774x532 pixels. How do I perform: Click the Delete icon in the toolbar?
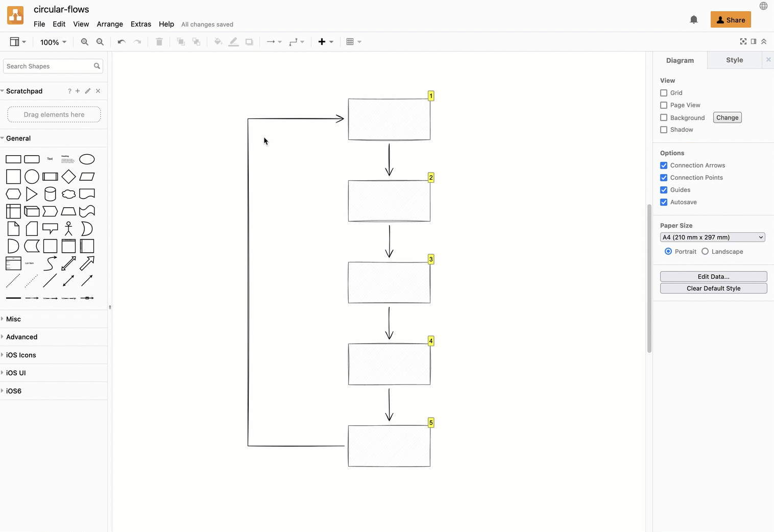click(x=159, y=42)
